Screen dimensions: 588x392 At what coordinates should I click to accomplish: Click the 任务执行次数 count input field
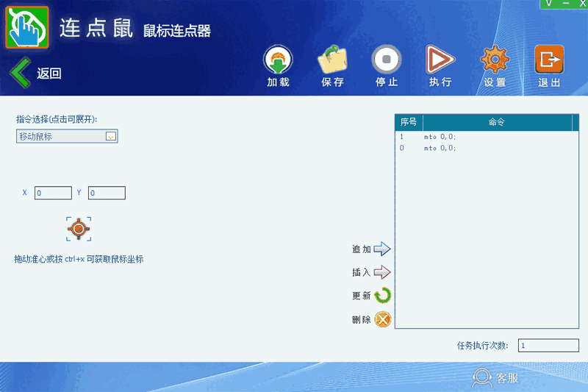pyautogui.click(x=548, y=346)
